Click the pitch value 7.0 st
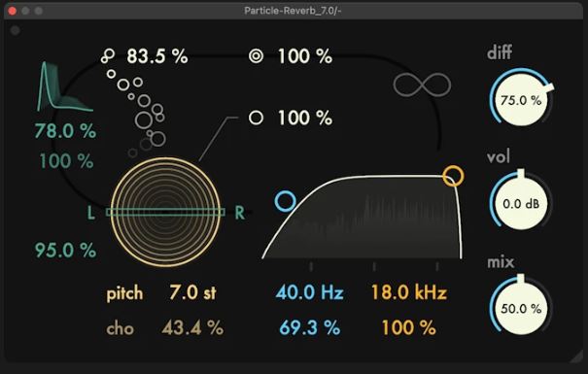The image size is (588, 374). point(192,292)
